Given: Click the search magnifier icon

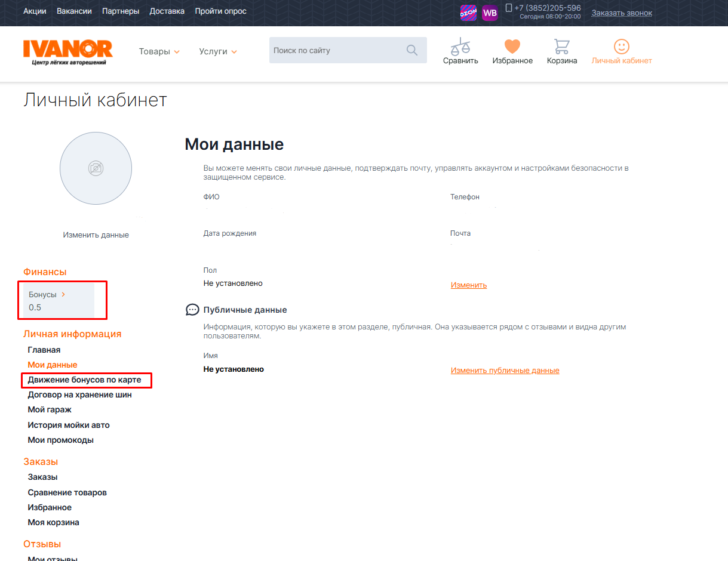Looking at the screenshot, I should tap(412, 50).
